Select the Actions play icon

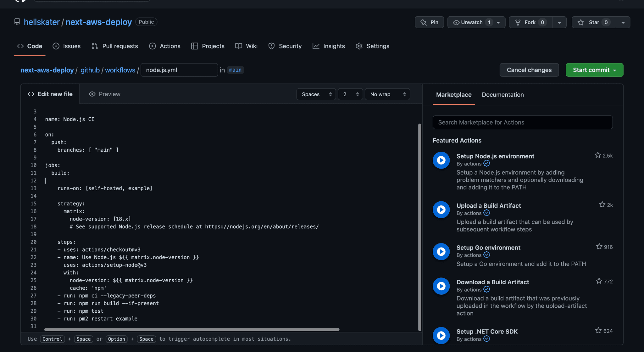pyautogui.click(x=153, y=46)
